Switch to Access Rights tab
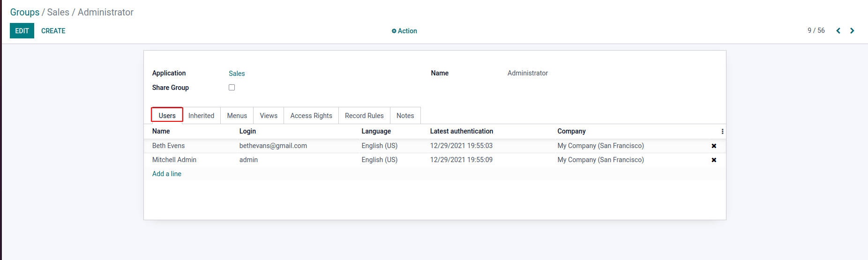 [311, 116]
